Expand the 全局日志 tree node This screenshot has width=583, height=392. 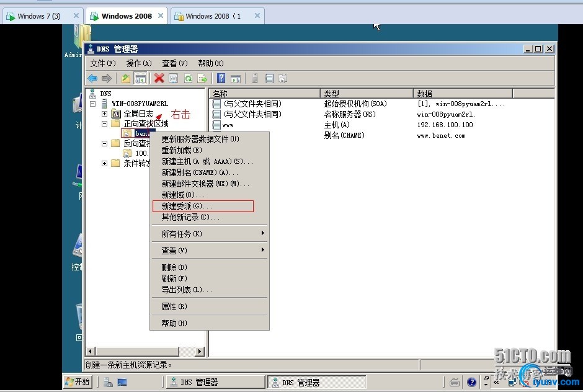(x=104, y=114)
